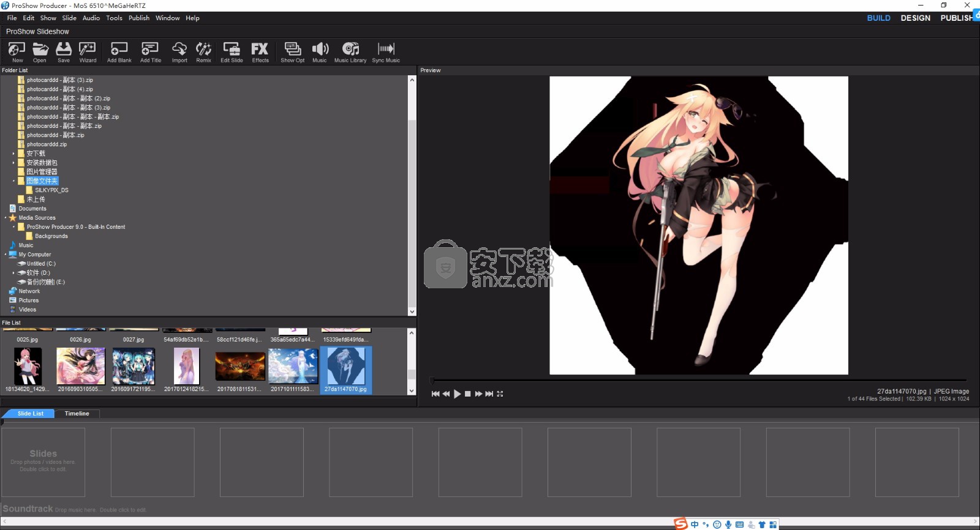Select the Backgrounds folder
The height and width of the screenshot is (530, 980).
click(51, 236)
